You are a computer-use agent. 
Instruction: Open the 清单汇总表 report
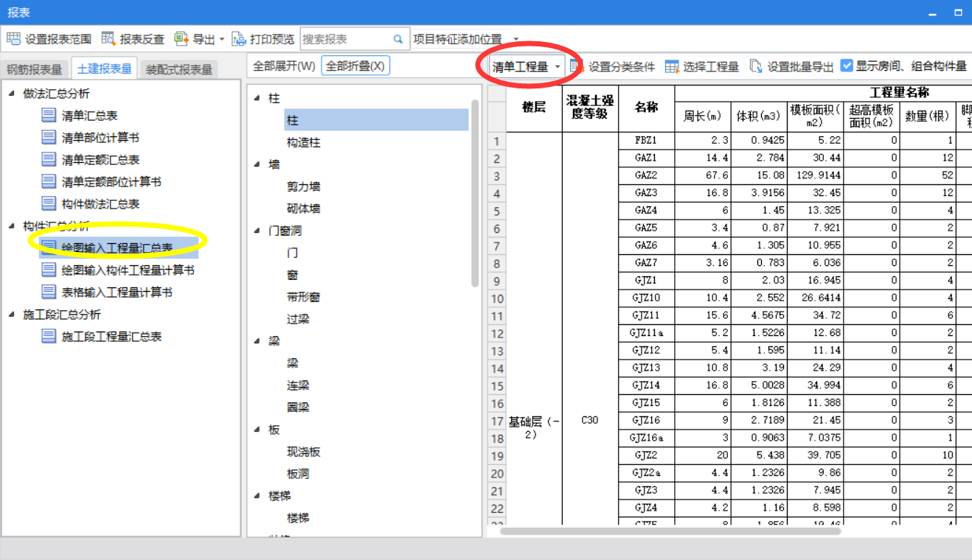(89, 116)
